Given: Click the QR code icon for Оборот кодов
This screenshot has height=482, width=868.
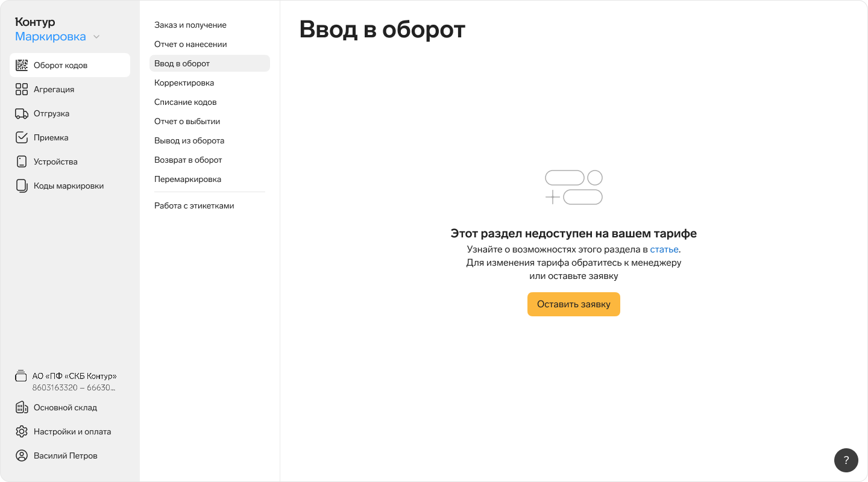Looking at the screenshot, I should (x=22, y=65).
